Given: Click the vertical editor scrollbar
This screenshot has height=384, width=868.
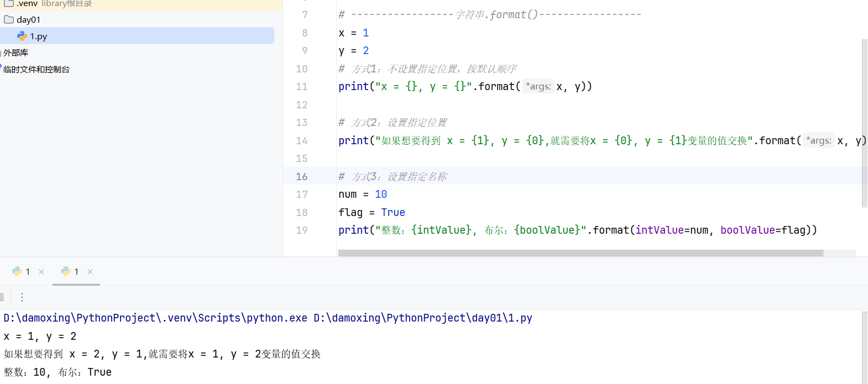Looking at the screenshot, I should 865,123.
